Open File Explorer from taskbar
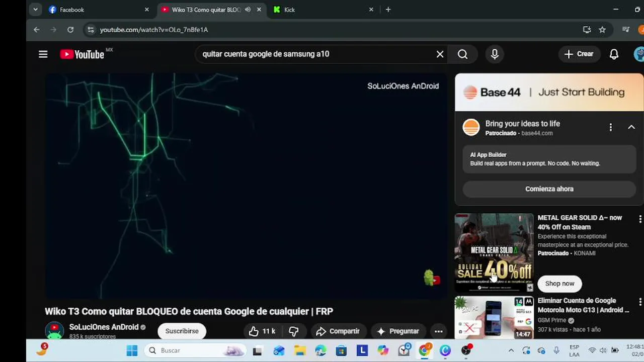This screenshot has width=644, height=362. [300, 350]
